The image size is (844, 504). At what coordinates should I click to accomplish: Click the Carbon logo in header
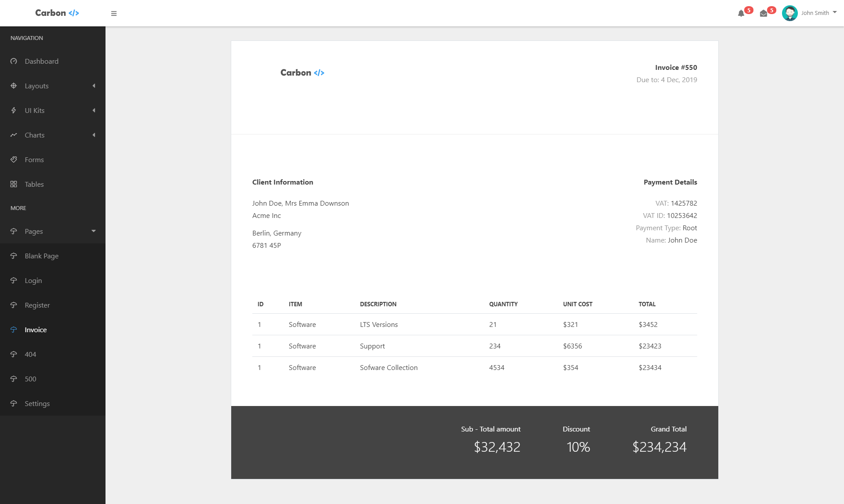57,13
